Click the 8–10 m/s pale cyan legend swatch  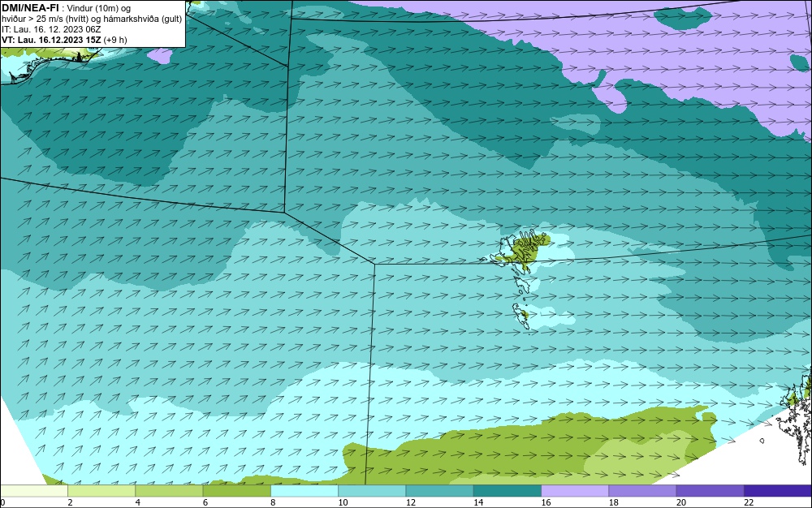[304, 490]
